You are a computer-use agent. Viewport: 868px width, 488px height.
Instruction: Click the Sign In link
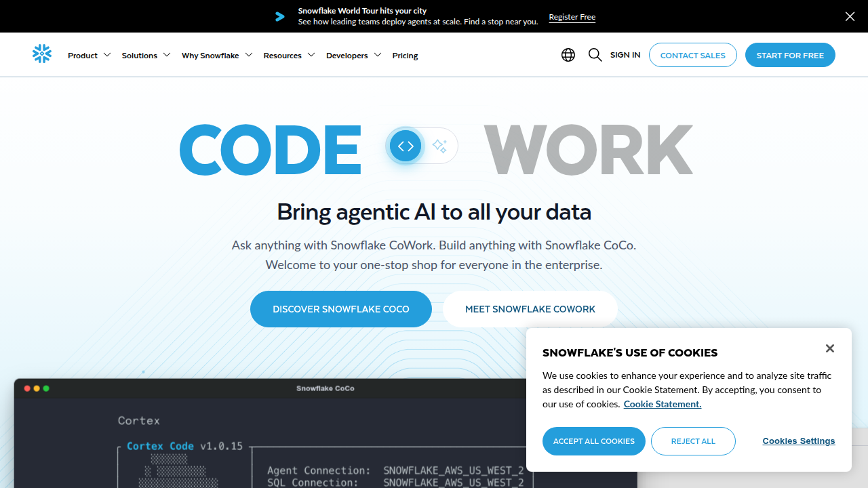[x=625, y=55]
